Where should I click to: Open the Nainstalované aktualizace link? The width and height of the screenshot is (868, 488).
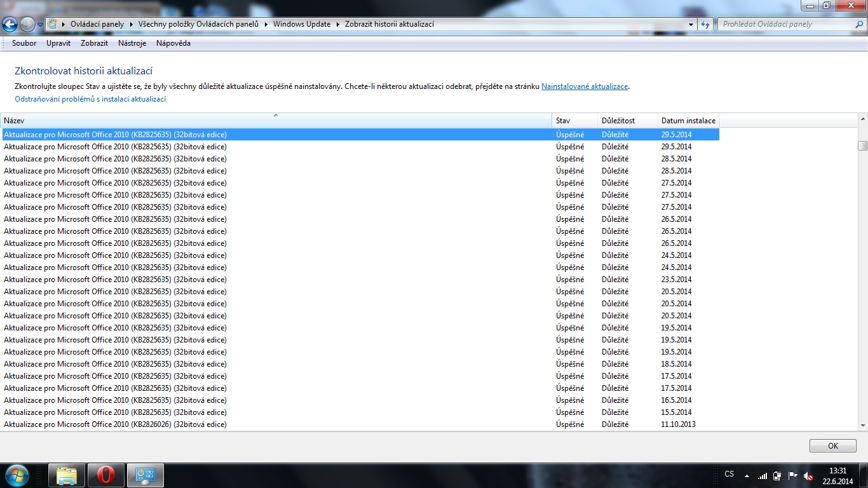pos(584,86)
